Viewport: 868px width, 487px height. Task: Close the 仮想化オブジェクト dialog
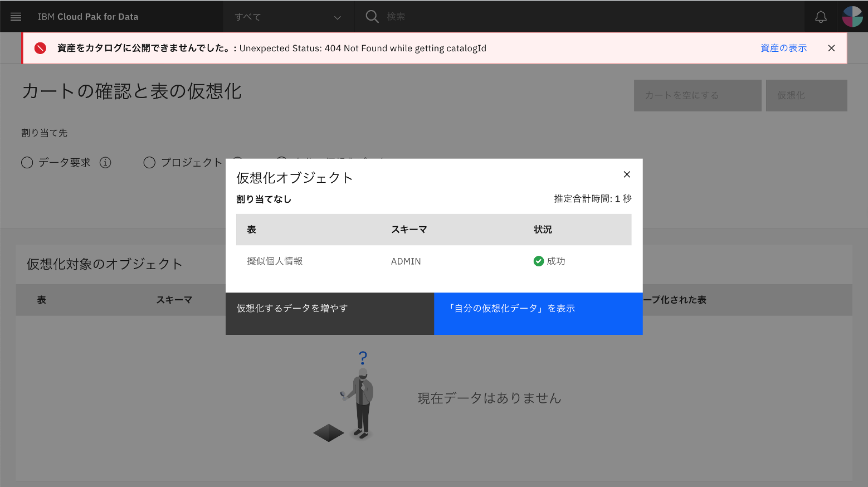(626, 174)
